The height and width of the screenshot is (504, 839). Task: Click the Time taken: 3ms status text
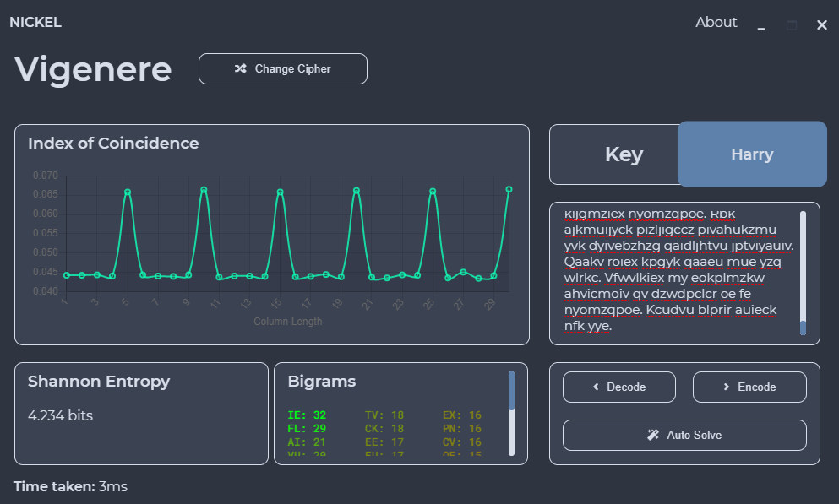[71, 486]
